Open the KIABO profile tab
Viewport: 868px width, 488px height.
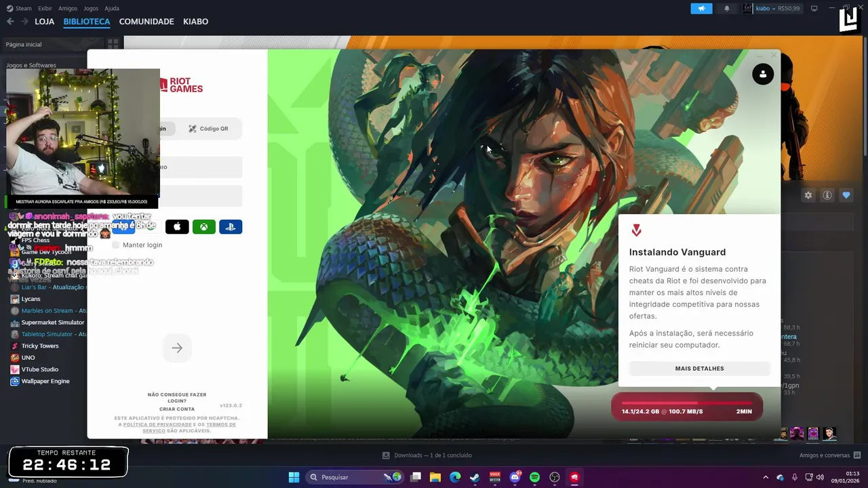coord(195,22)
